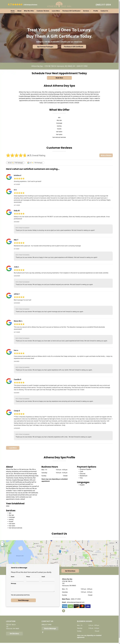Zoom in on the map
Screen dimensions: 120x644
pyautogui.click(x=2, y=543)
